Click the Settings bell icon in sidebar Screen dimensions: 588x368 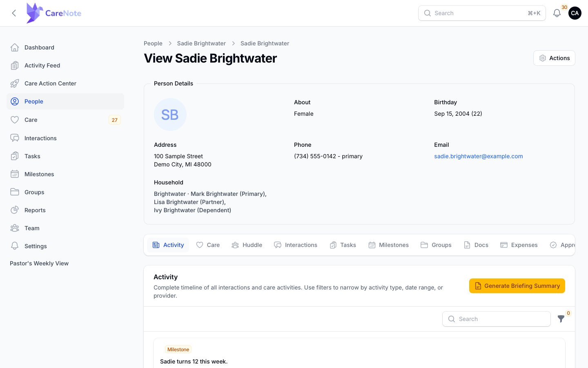pyautogui.click(x=15, y=246)
